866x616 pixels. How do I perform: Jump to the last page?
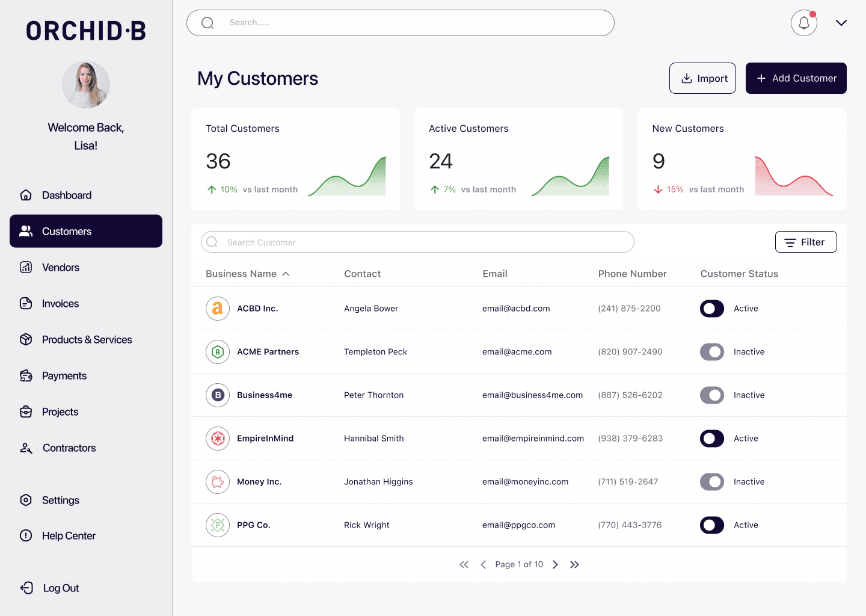[x=574, y=564]
